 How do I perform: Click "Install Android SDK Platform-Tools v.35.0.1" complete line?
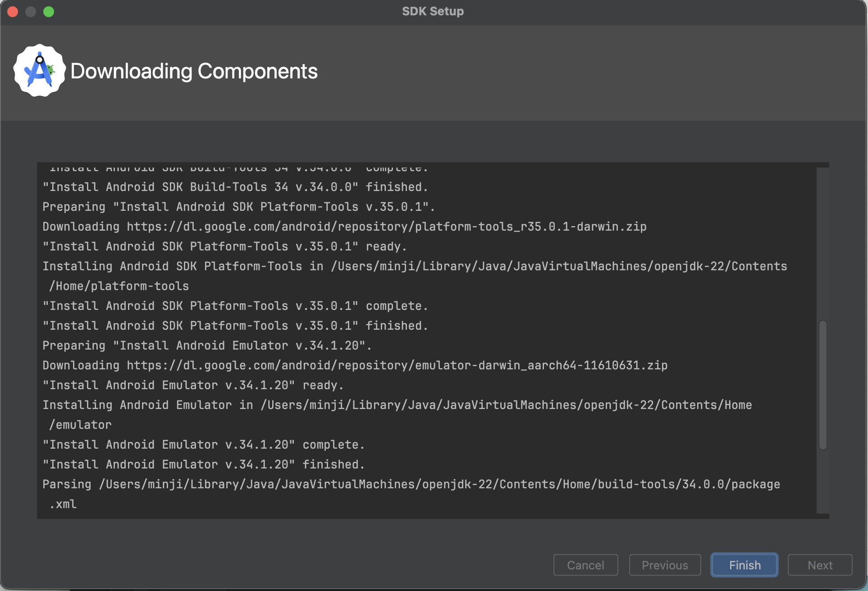pos(235,306)
